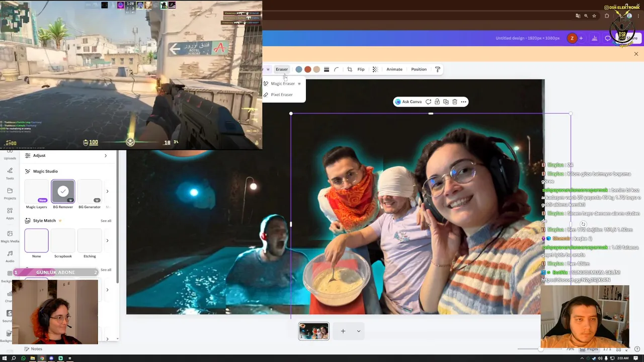Open the corner rounding icon
The width and height of the screenshot is (644, 362).
pyautogui.click(x=337, y=69)
